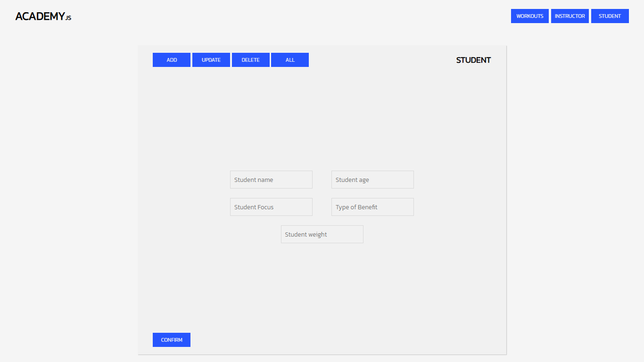Switch to the UPDATE student tab

[x=211, y=60]
